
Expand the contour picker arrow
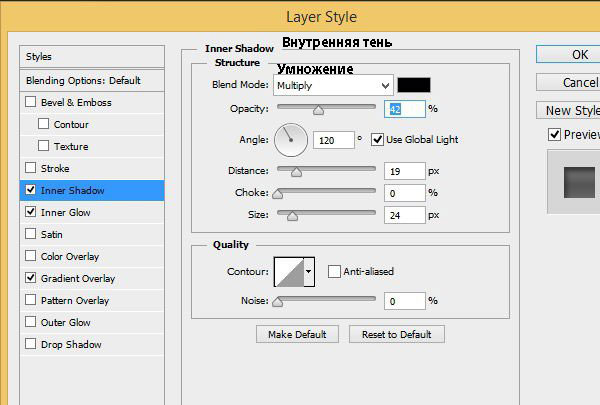click(308, 271)
